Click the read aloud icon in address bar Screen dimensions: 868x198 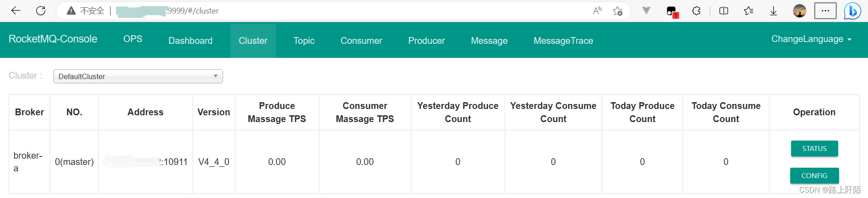(x=597, y=11)
